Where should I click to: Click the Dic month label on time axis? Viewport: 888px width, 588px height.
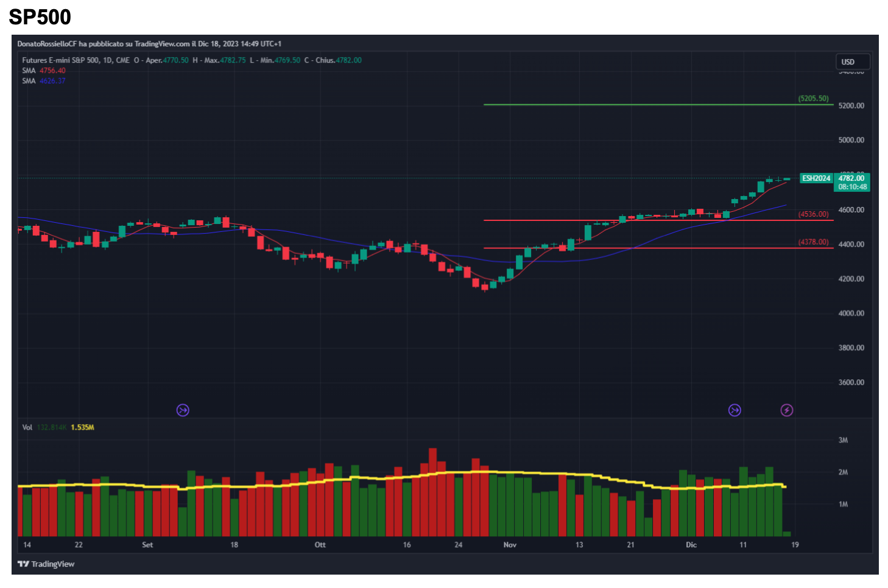(691, 545)
